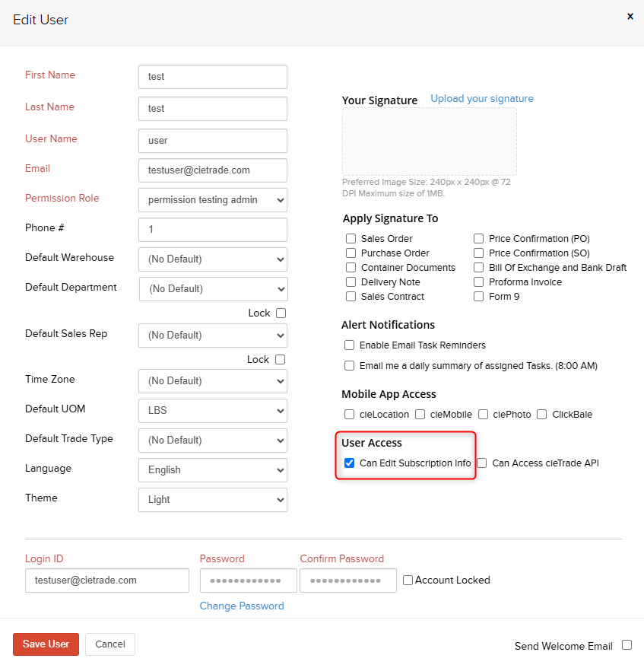Click the Change Password link
The height and width of the screenshot is (668, 644).
coord(242,606)
